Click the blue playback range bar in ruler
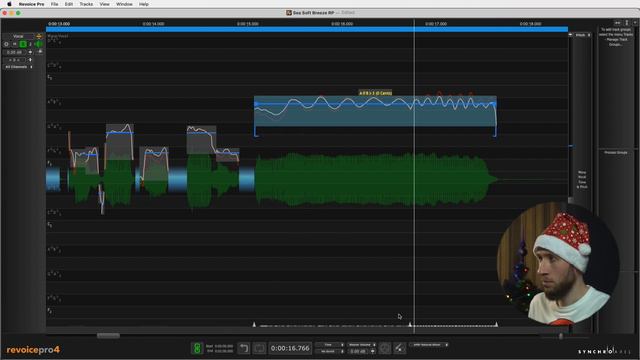 (307, 29)
